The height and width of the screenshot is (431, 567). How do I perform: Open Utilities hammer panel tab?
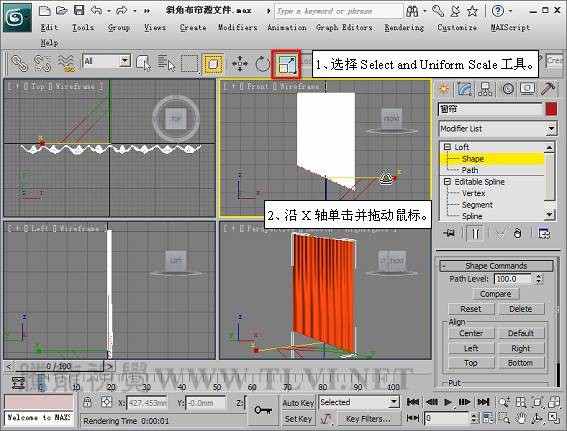[548, 89]
